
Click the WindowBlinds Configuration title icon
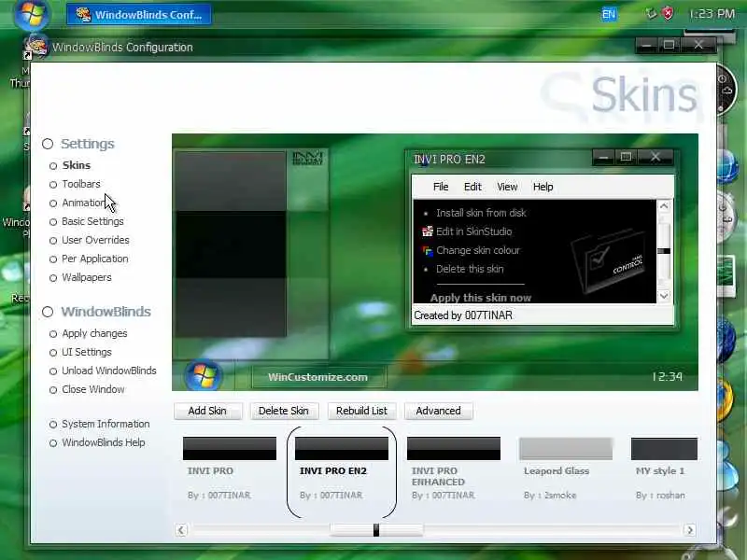pyautogui.click(x=36, y=47)
